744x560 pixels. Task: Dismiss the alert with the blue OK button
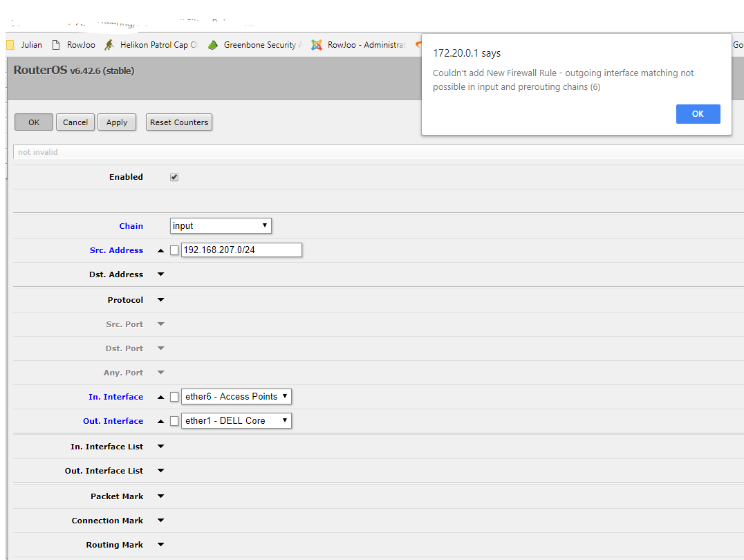coord(698,114)
